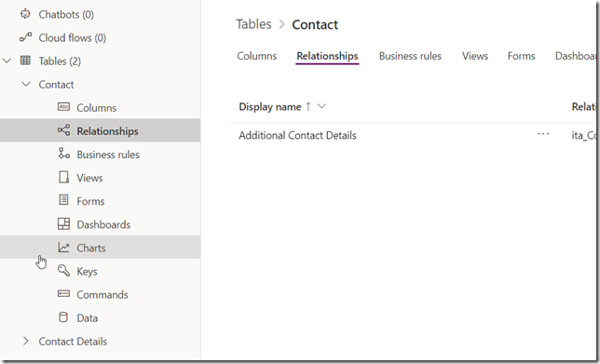The image size is (600, 364).
Task: Click the Keys key icon
Action: [x=63, y=271]
